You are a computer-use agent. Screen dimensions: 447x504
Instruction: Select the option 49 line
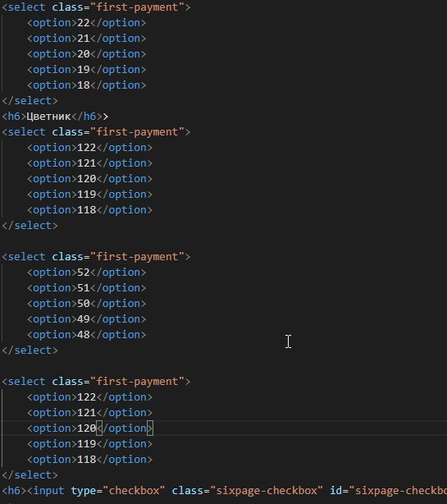pos(87,319)
